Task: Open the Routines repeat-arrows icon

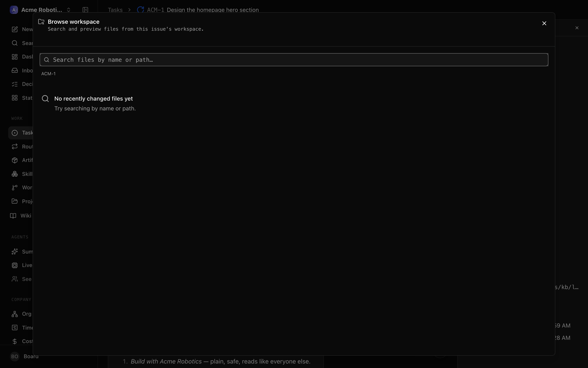Action: coord(14,147)
